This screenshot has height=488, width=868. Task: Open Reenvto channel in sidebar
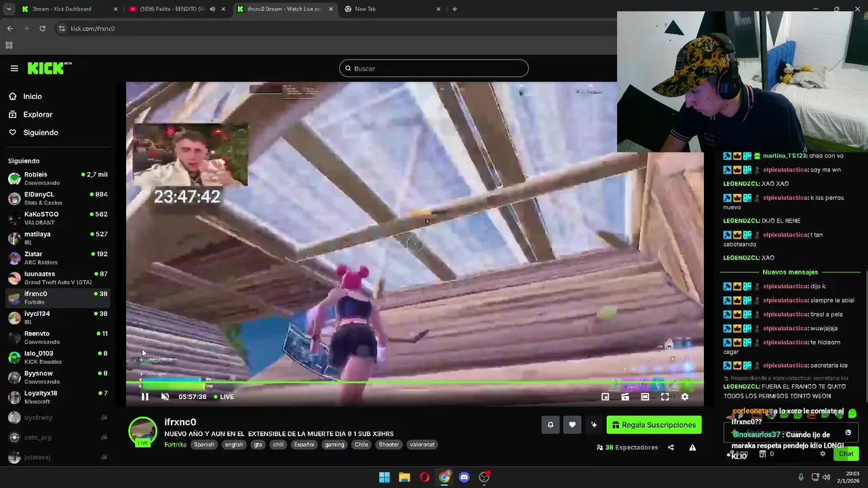pos(58,337)
